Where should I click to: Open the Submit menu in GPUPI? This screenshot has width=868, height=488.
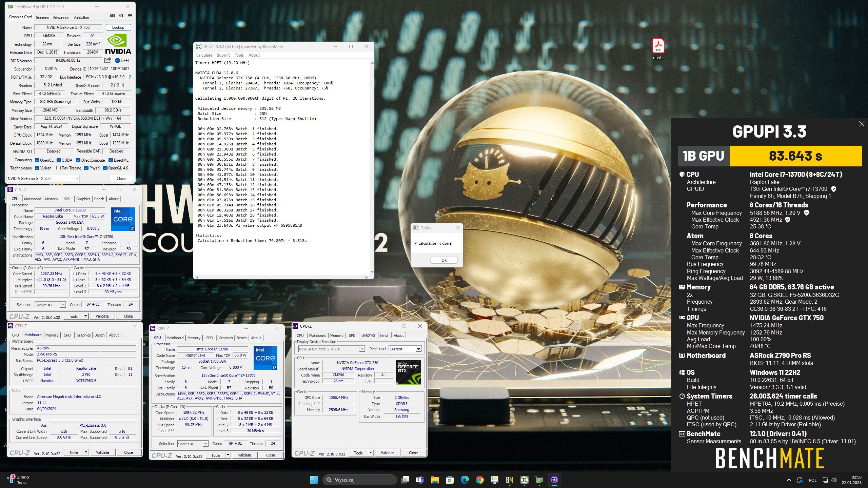click(x=223, y=55)
